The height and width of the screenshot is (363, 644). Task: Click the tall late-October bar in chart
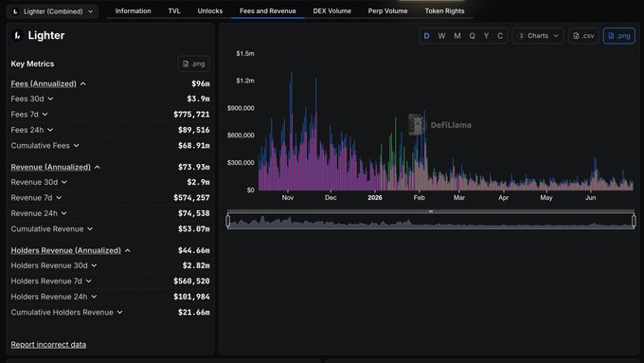[292, 132]
